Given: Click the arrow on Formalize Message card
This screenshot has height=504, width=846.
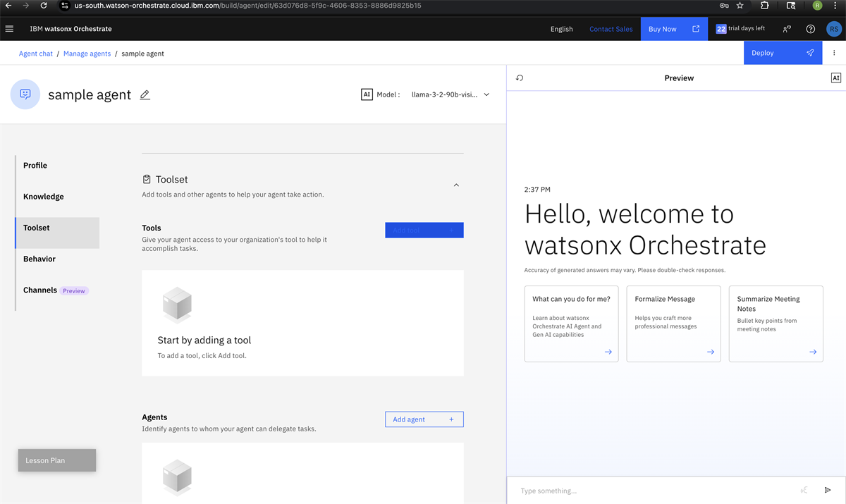Looking at the screenshot, I should tap(710, 352).
